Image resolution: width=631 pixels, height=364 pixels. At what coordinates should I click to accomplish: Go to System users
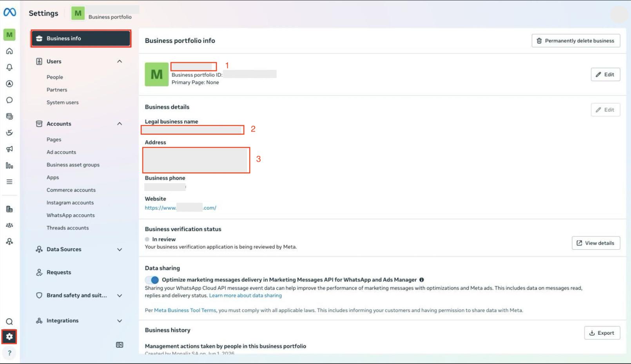pyautogui.click(x=63, y=103)
